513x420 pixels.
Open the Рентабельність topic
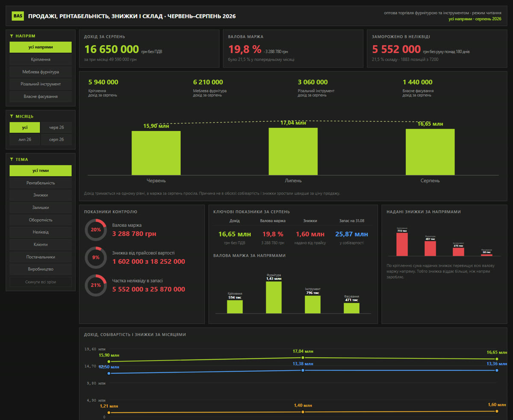(x=41, y=183)
